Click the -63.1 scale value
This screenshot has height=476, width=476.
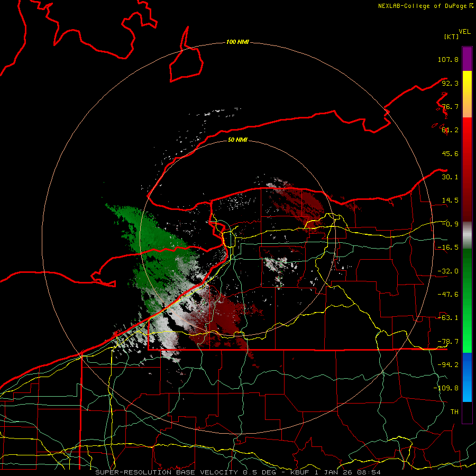pos(448,318)
